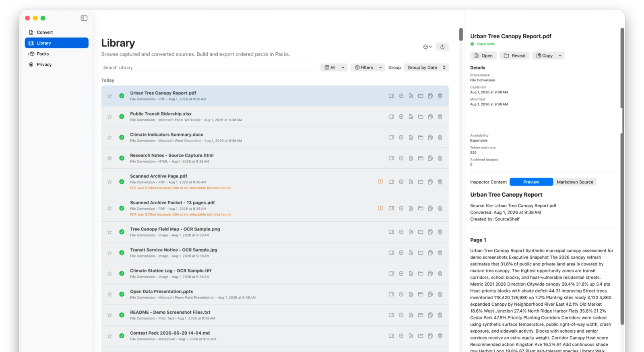Show inspector for Urban Tree Canopy Report.pdf row
Screen dimensions: 644x352
click(391, 96)
